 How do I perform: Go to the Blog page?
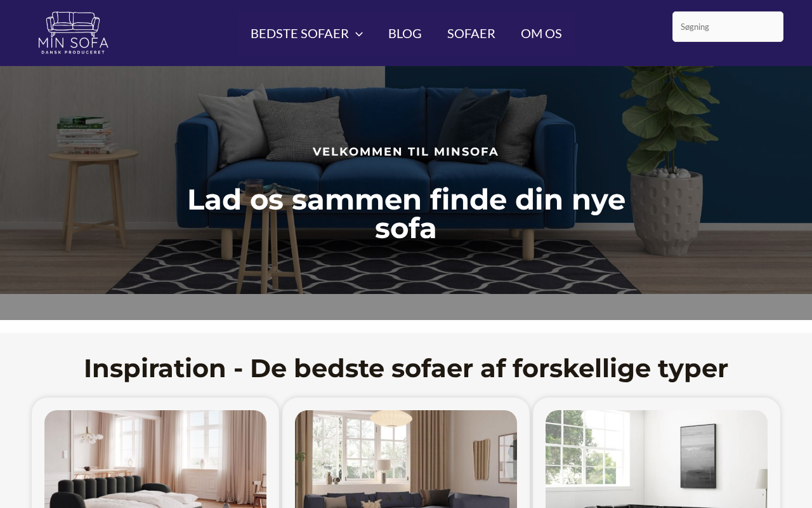pos(405,34)
